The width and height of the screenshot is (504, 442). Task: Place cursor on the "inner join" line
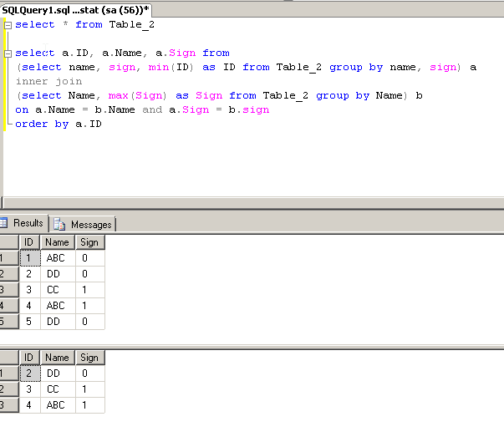point(48,81)
